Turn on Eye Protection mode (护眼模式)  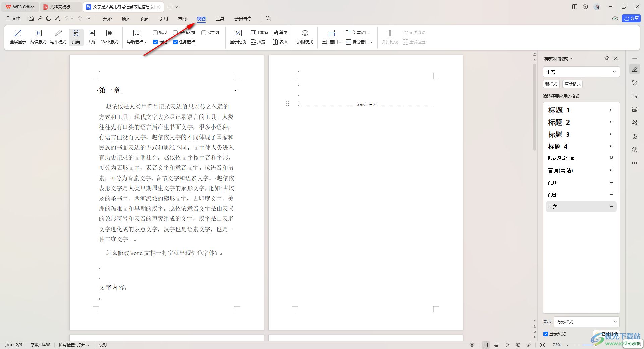[x=305, y=37]
